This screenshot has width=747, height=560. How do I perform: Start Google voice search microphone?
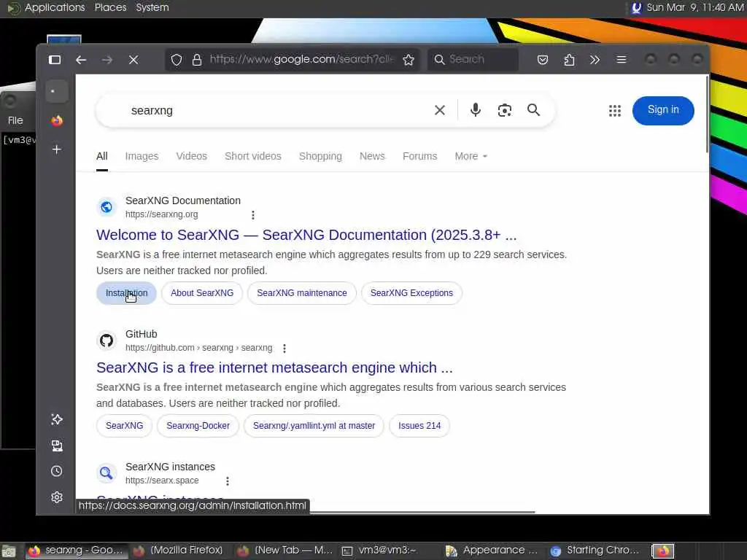pos(475,110)
